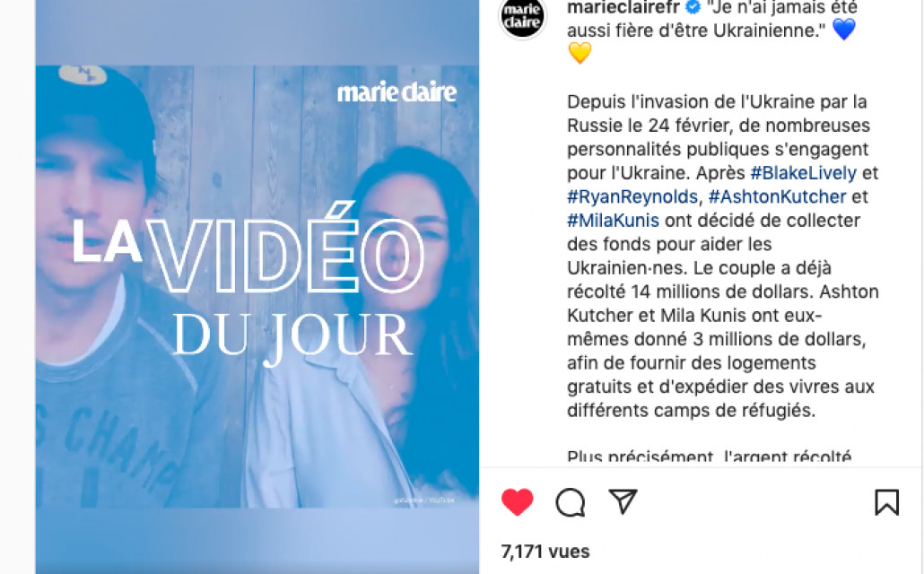Visit the marieclairefr username link
924x574 pixels.
pyautogui.click(x=623, y=8)
